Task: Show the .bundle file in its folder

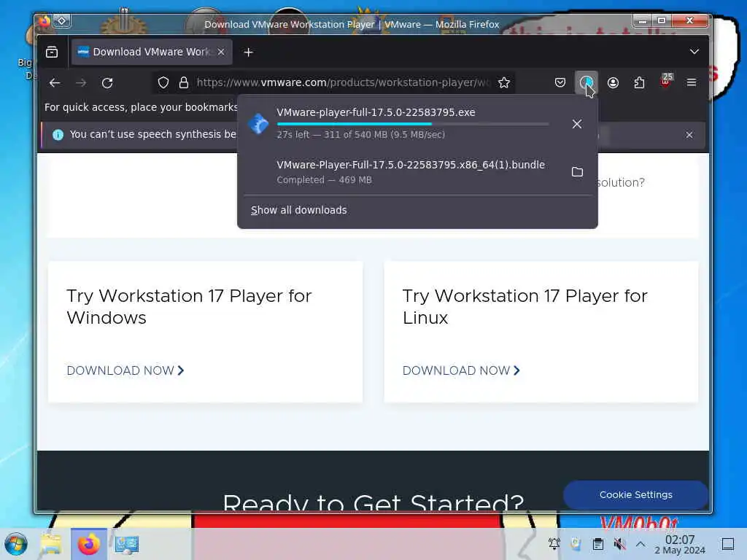Action: click(x=577, y=171)
